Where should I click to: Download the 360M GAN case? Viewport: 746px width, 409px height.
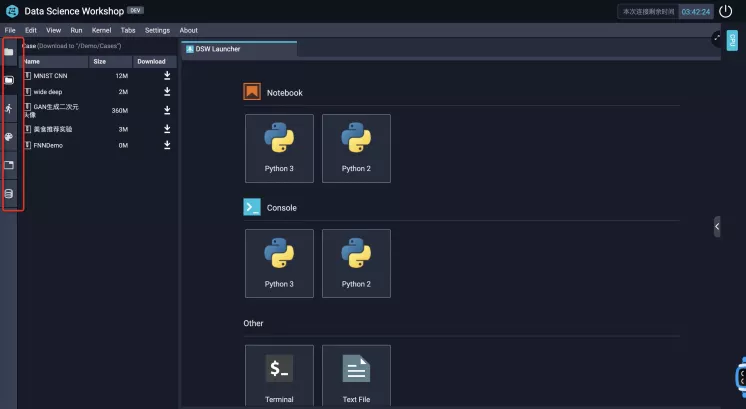167,110
